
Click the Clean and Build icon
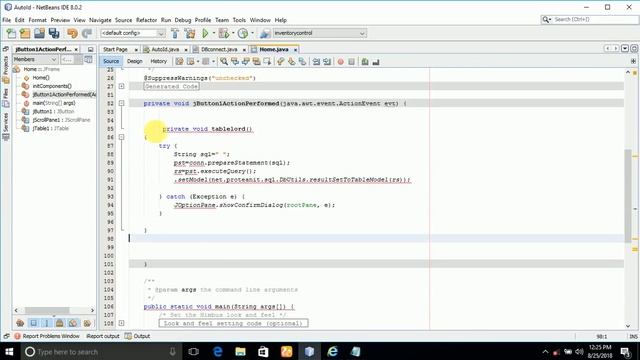190,33
